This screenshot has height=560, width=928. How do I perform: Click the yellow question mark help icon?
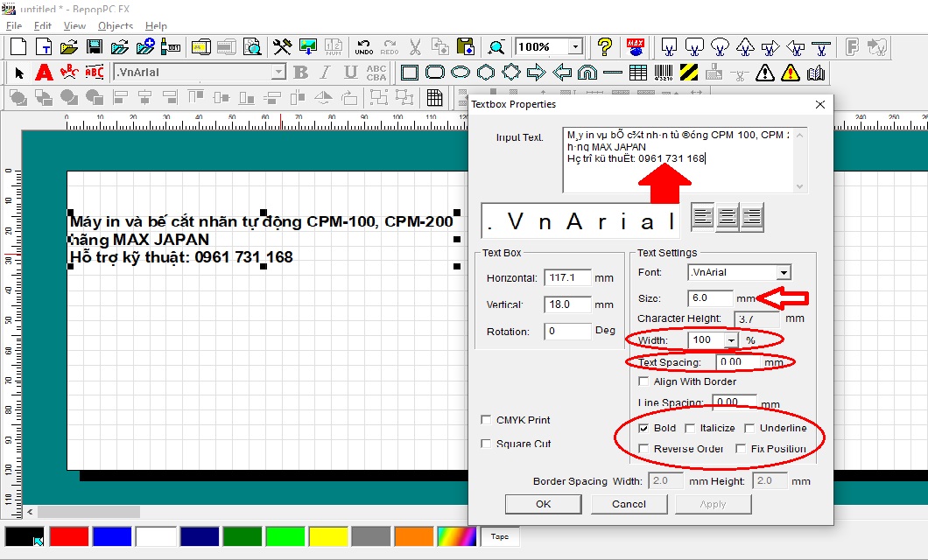click(x=604, y=46)
